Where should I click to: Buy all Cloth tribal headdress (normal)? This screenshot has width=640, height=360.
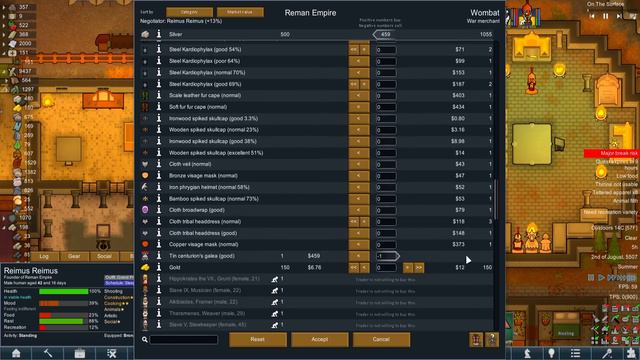353,222
